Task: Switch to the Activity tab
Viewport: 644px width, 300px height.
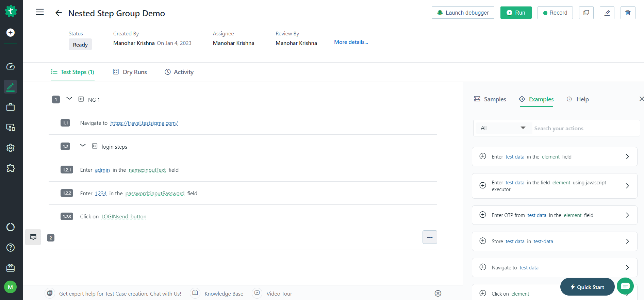Action: (179, 72)
